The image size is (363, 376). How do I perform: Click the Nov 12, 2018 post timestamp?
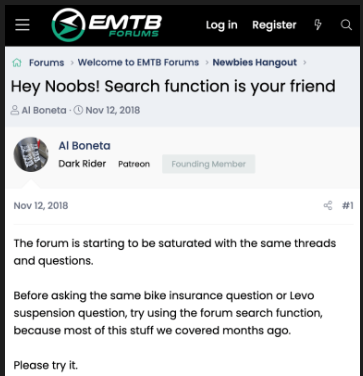point(41,206)
